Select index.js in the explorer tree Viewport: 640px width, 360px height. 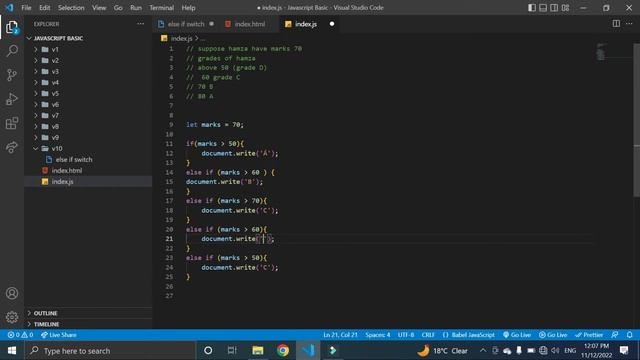(x=62, y=182)
